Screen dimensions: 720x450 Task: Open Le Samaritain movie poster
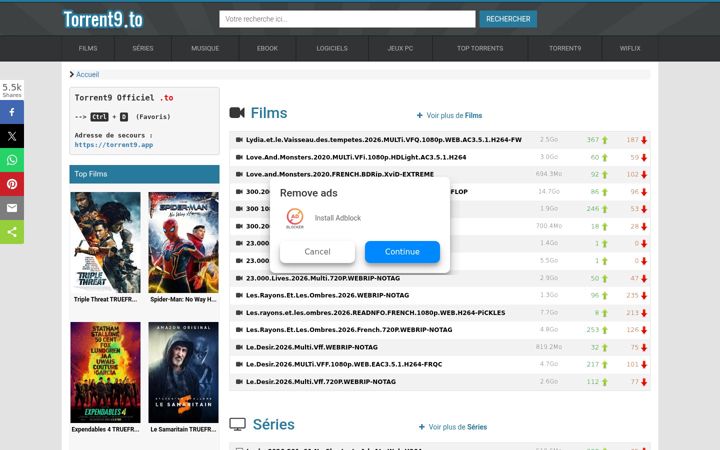click(183, 372)
